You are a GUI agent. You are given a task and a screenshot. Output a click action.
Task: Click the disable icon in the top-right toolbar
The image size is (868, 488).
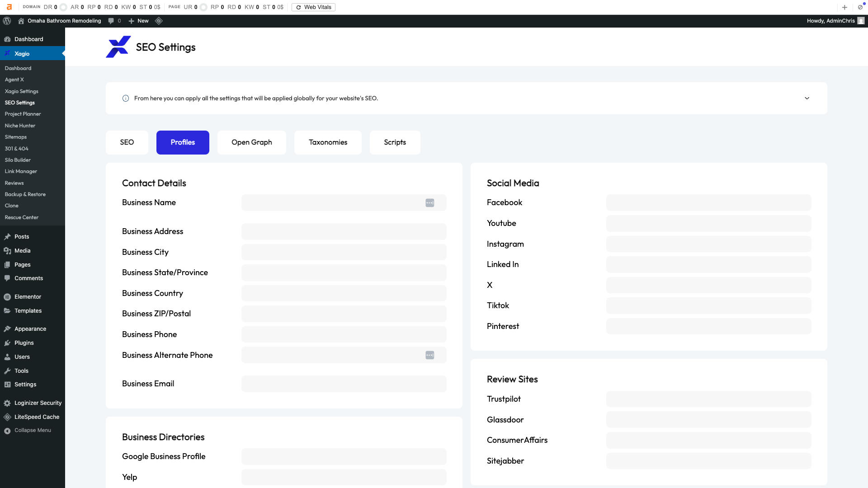pos(860,7)
